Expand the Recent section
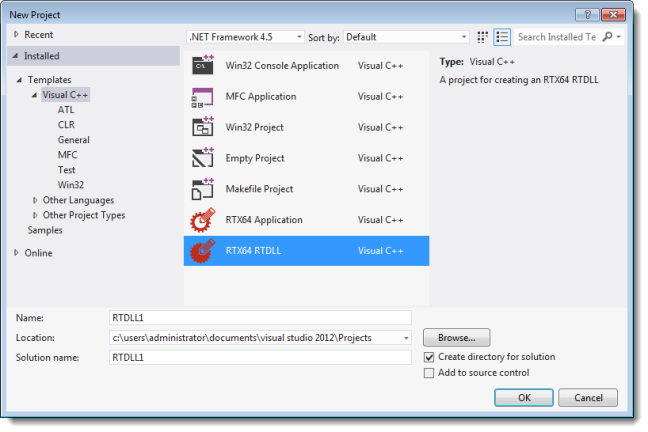Viewport: 648px width, 432px height. point(16,34)
